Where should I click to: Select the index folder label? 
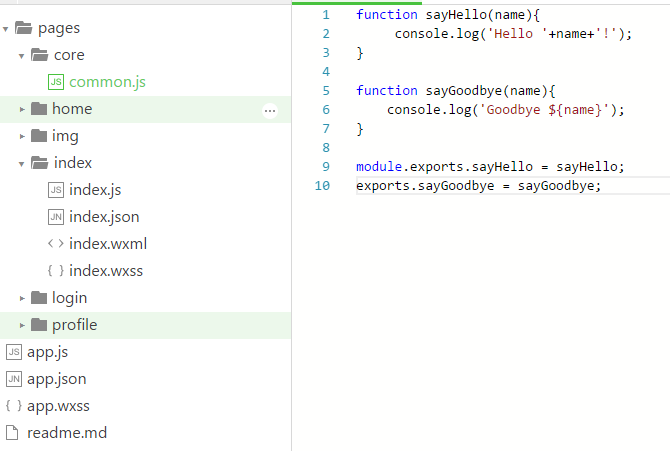pos(73,162)
